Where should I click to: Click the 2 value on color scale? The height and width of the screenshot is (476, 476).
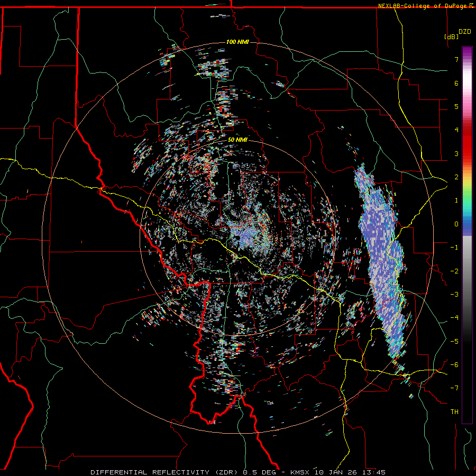tap(456, 177)
